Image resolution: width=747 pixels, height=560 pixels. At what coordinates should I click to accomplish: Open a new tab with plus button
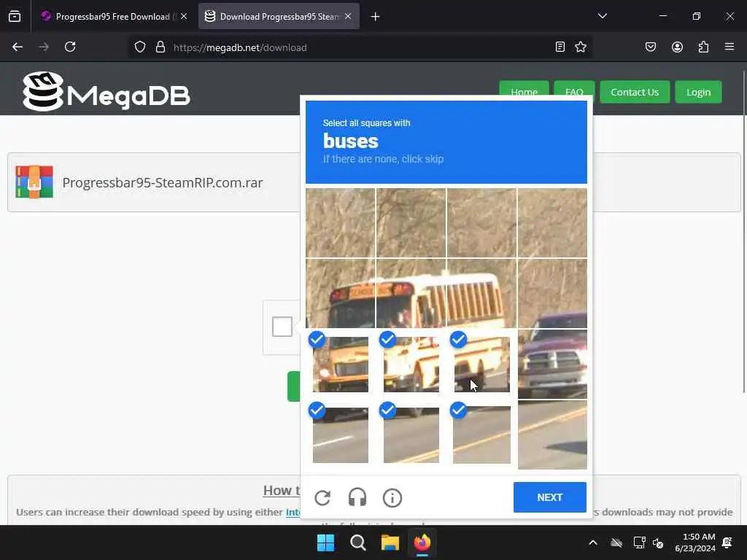coord(376,17)
